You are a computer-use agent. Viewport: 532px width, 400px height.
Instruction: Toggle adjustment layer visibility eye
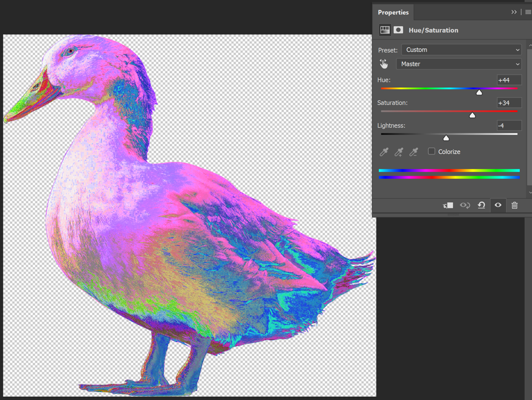[498, 205]
